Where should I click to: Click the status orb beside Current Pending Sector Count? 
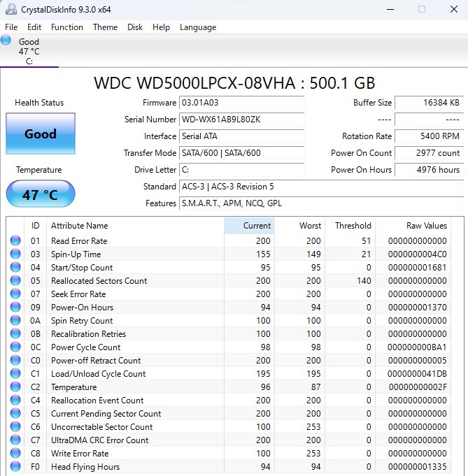(x=15, y=414)
